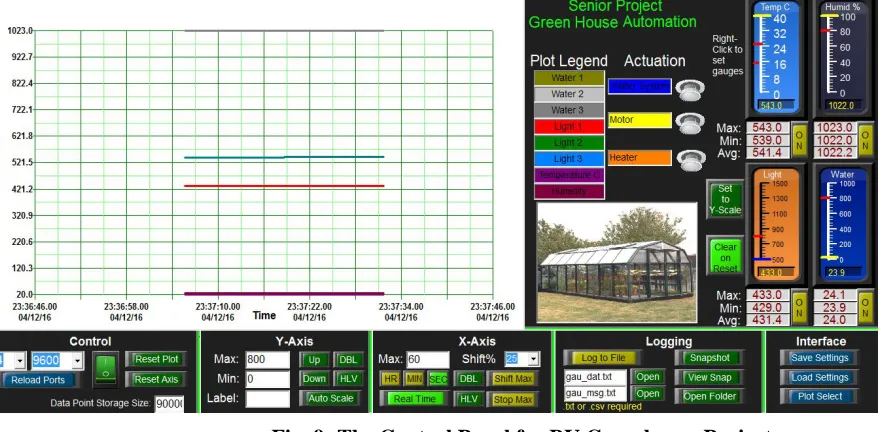Click the X-Axis HLV button

pos(468,399)
